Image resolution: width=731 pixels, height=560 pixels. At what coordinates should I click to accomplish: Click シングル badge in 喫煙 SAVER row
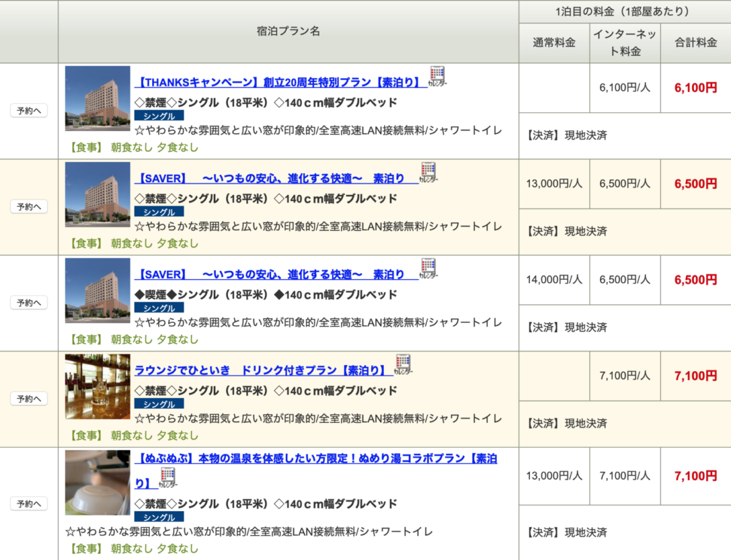tap(159, 308)
